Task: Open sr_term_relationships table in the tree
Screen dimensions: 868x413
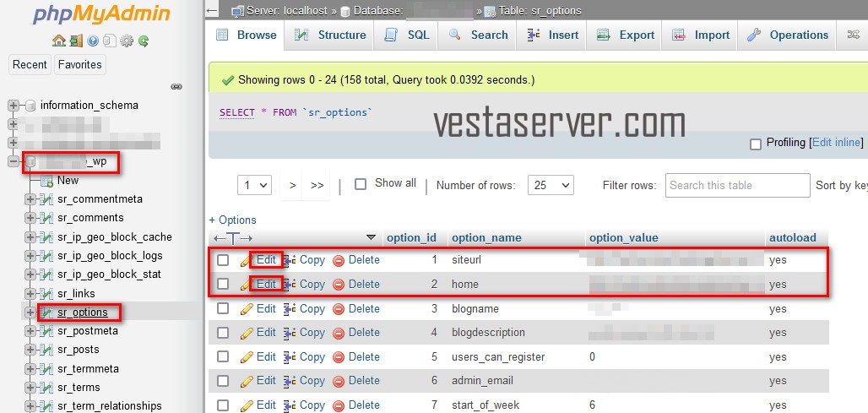Action: 110,406
